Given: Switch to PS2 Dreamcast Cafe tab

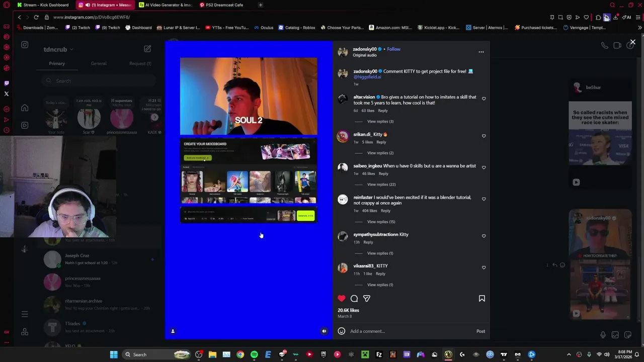Looking at the screenshot, I should [225, 5].
